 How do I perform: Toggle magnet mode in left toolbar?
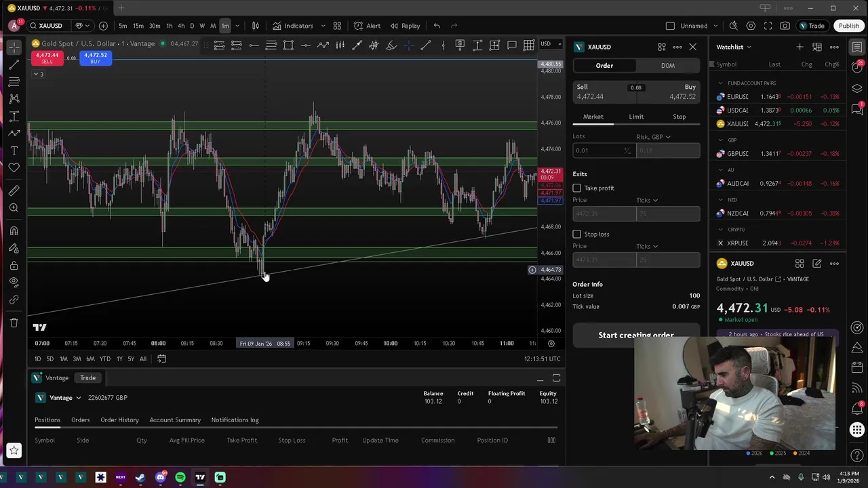coord(14,231)
